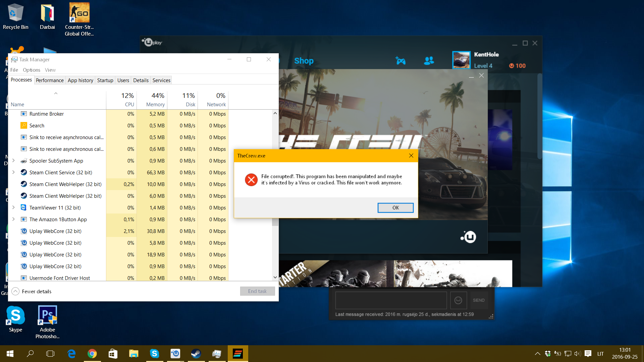Sort processes by Disk column
The image size is (644, 362).
pos(182,100)
